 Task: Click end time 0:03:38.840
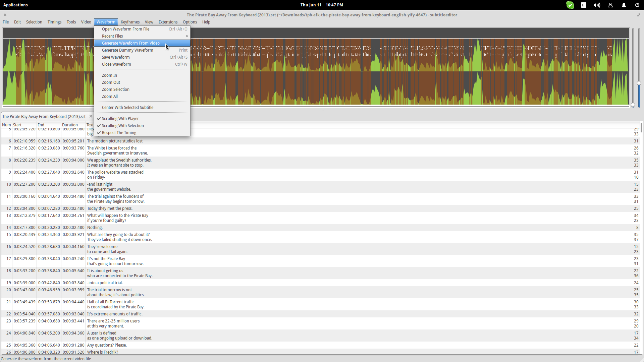point(49,270)
